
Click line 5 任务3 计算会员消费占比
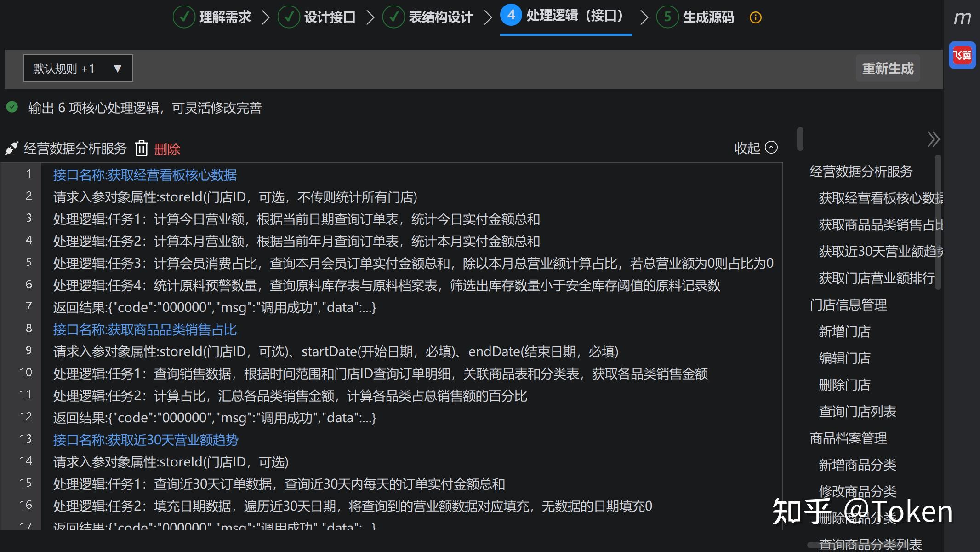[x=413, y=263]
